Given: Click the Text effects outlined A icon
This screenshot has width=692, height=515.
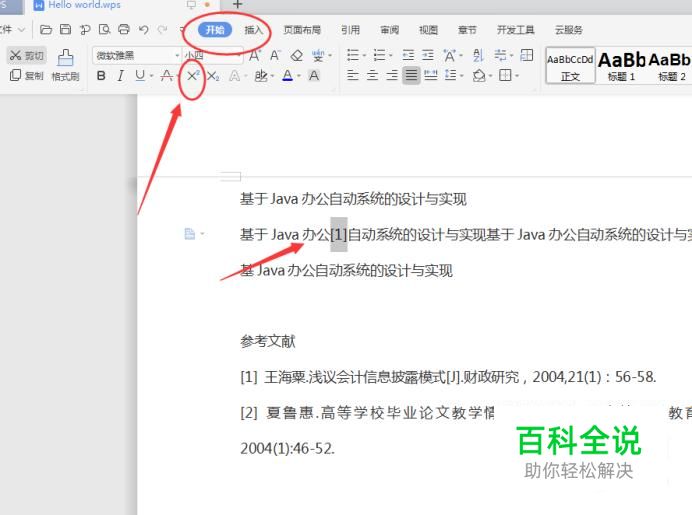Looking at the screenshot, I should pos(234,76).
